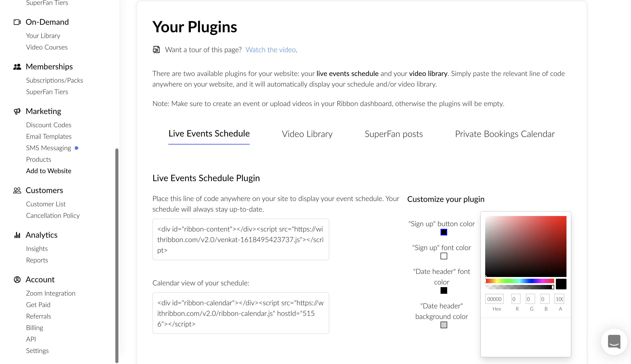Screen dimensions: 631x364
Task: Click the R value input field
Action: coord(515,299)
